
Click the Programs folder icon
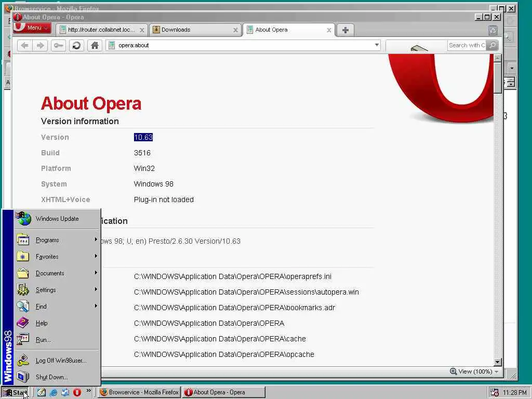[x=23, y=240]
